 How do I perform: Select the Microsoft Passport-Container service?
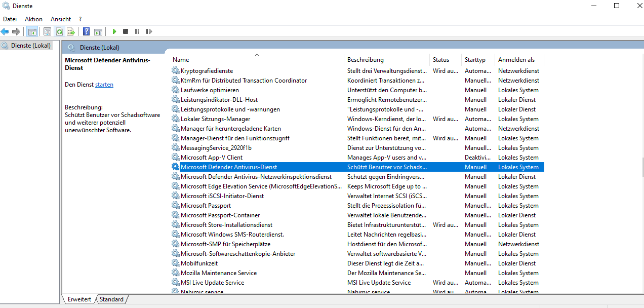(x=220, y=215)
